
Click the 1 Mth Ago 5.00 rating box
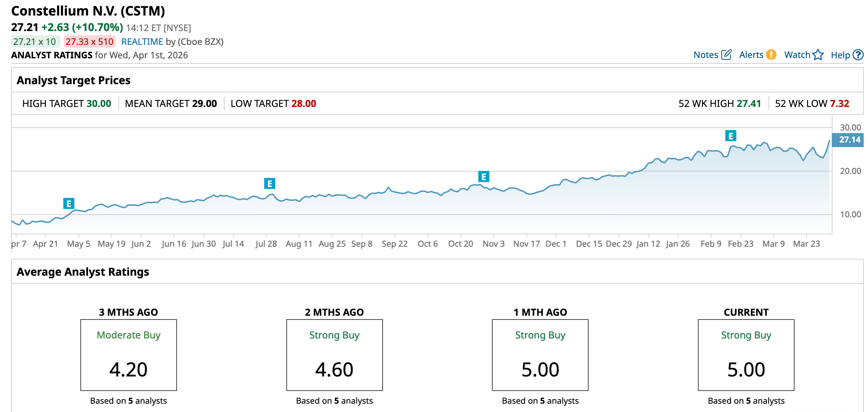pos(540,355)
